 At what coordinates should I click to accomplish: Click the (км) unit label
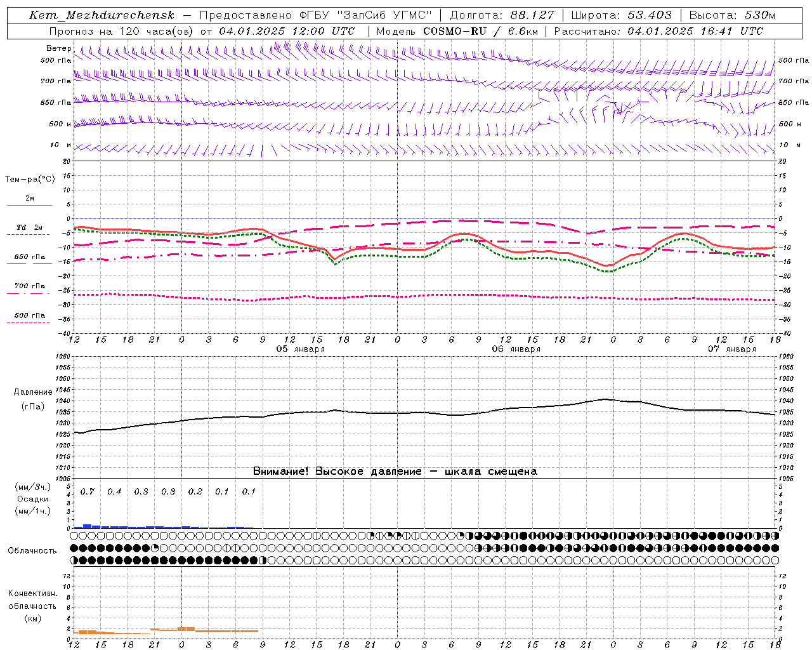(33, 618)
